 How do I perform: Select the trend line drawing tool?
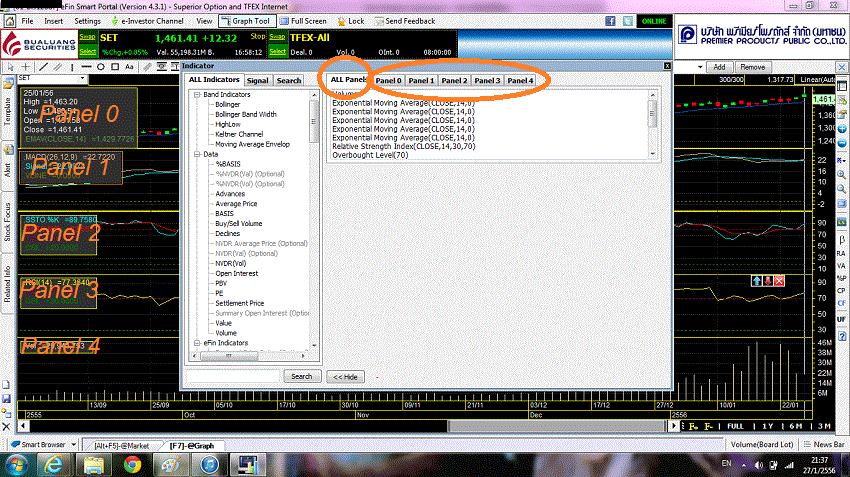43,67
